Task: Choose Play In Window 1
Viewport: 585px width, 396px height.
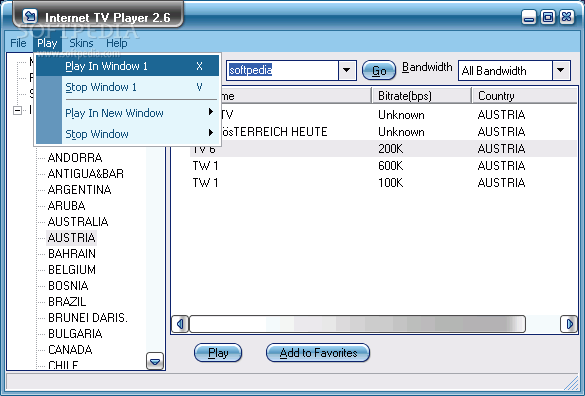Action: [127, 66]
